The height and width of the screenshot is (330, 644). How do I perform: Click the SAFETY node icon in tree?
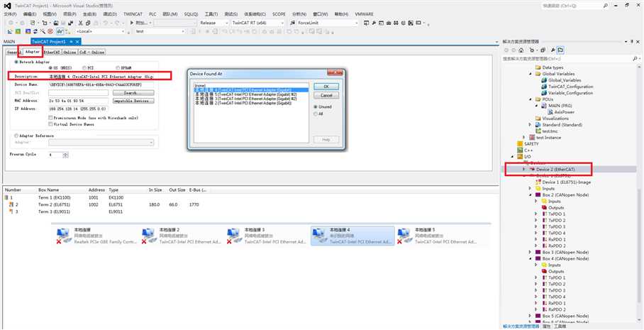(x=520, y=144)
